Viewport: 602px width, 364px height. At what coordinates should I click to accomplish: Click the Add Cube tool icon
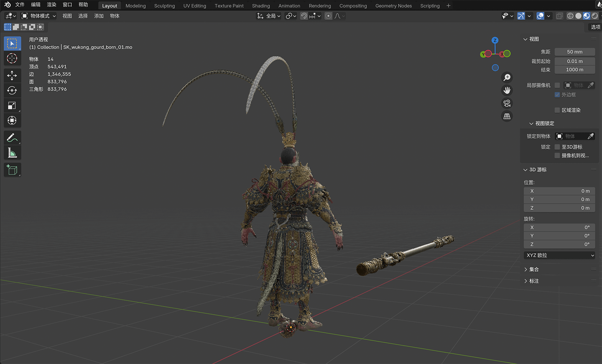pyautogui.click(x=12, y=170)
